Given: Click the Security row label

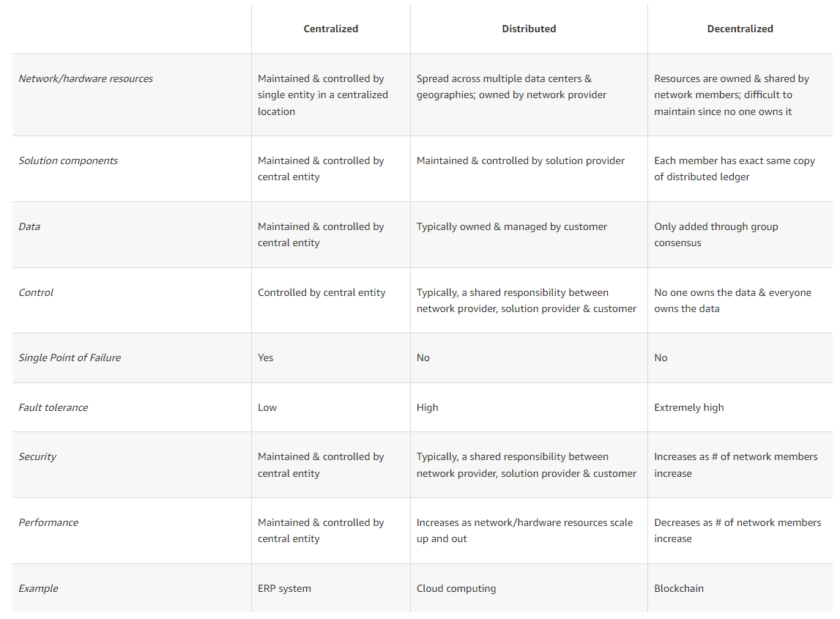Looking at the screenshot, I should tap(37, 456).
